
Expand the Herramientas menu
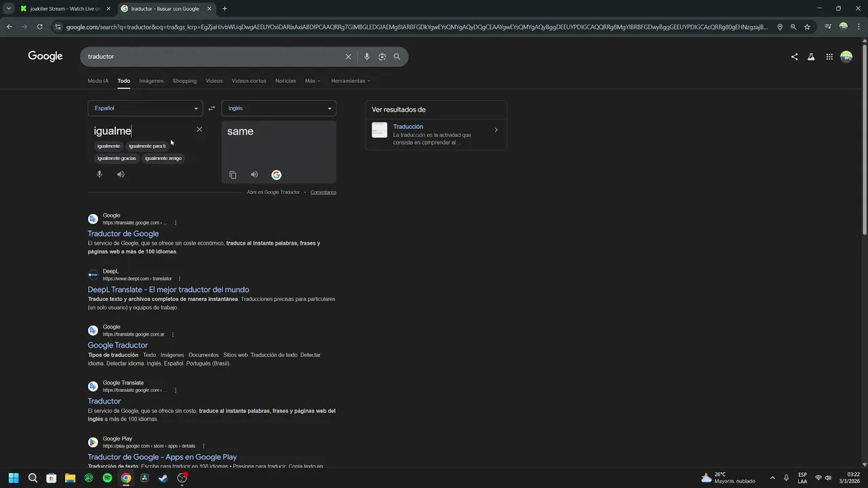(351, 81)
